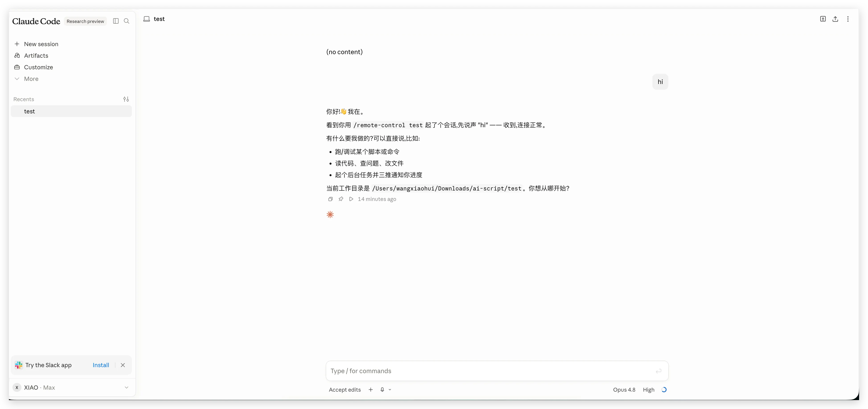The width and height of the screenshot is (868, 409).
Task: Click the play icon under the reply
Action: pyautogui.click(x=351, y=199)
